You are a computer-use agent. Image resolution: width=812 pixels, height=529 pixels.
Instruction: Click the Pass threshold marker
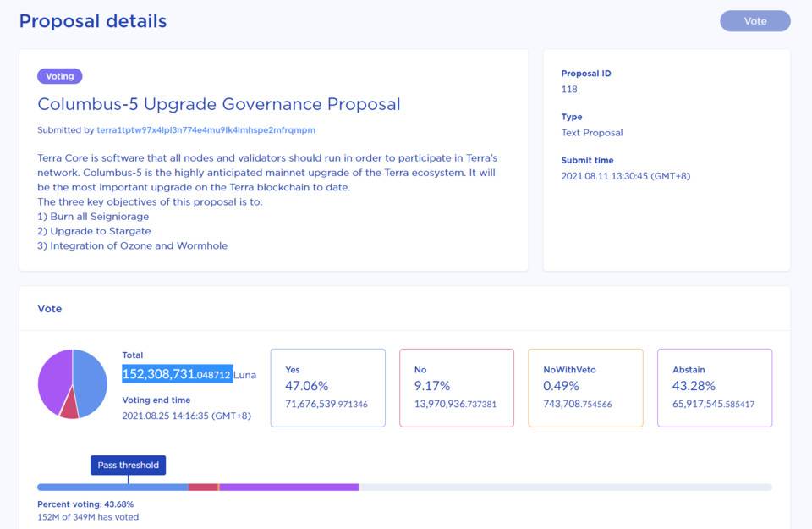click(x=129, y=466)
